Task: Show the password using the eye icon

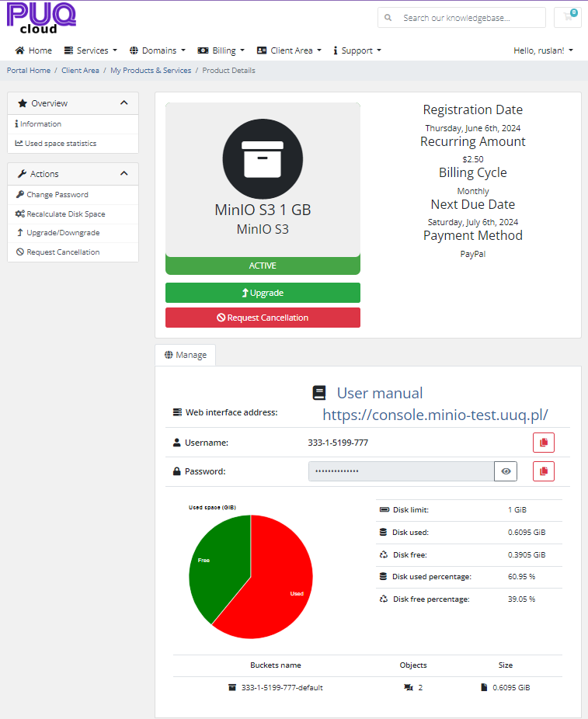Action: click(506, 471)
